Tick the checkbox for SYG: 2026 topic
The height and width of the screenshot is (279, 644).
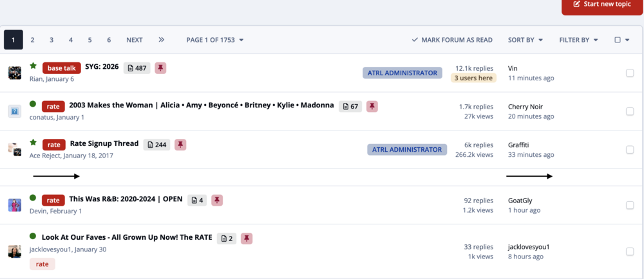(x=630, y=73)
